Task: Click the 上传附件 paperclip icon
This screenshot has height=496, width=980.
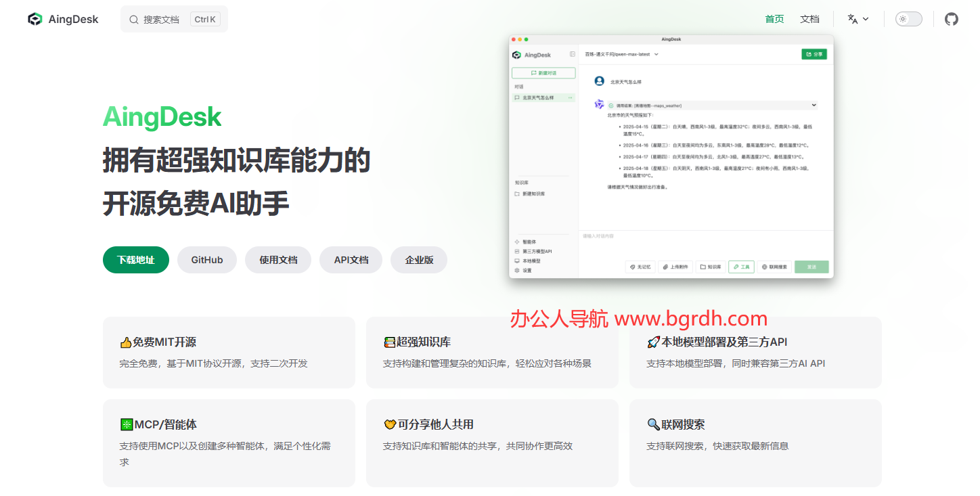Action: [665, 267]
